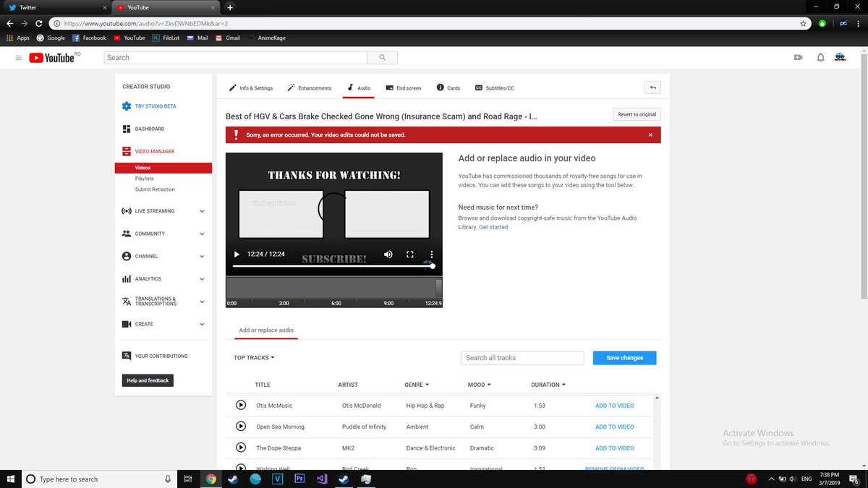The image size is (868, 488).
Task: Open a new browser tab
Action: 230,7
